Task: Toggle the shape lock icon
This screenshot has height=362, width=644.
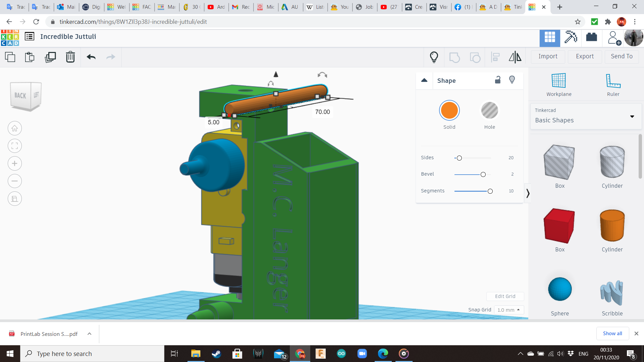Action: pyautogui.click(x=498, y=80)
